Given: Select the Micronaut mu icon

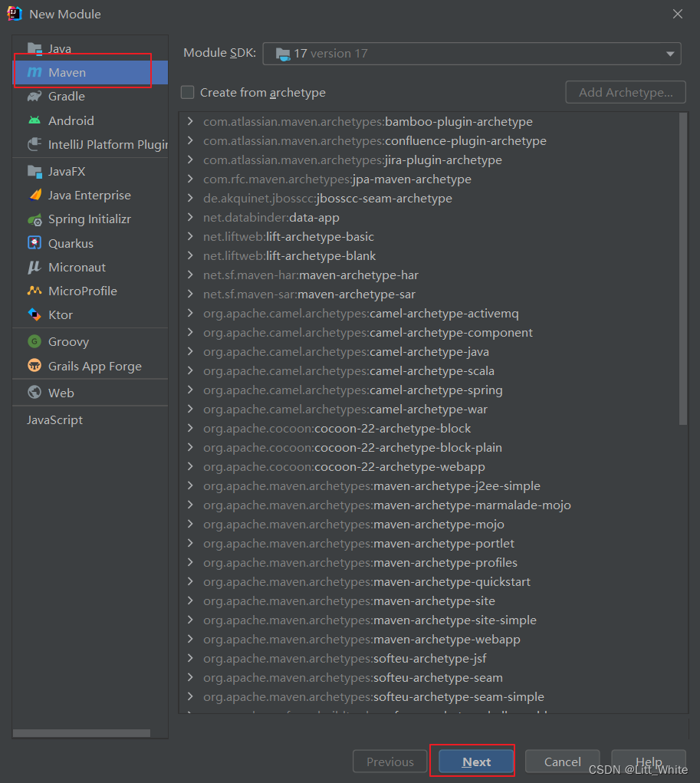Looking at the screenshot, I should (x=35, y=267).
